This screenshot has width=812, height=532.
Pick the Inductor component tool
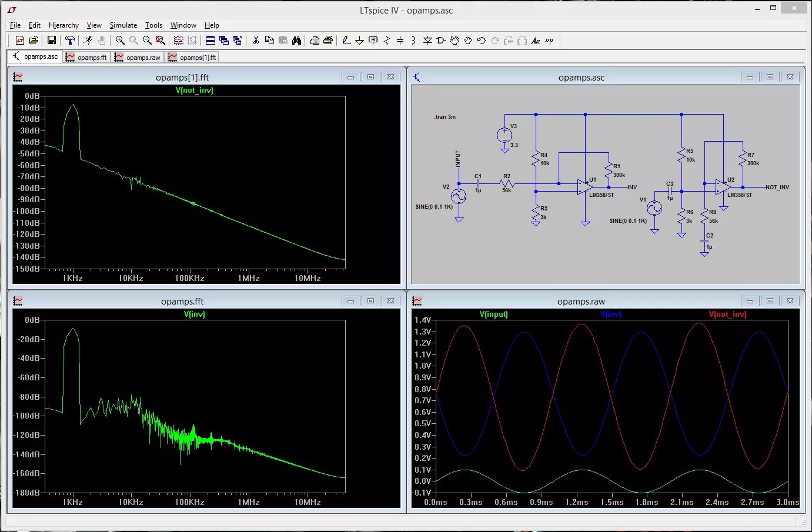(413, 41)
